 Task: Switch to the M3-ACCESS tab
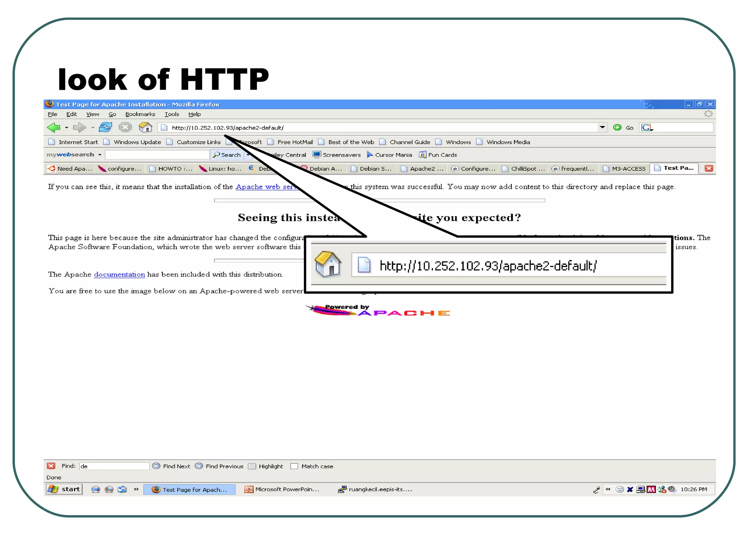pos(624,168)
